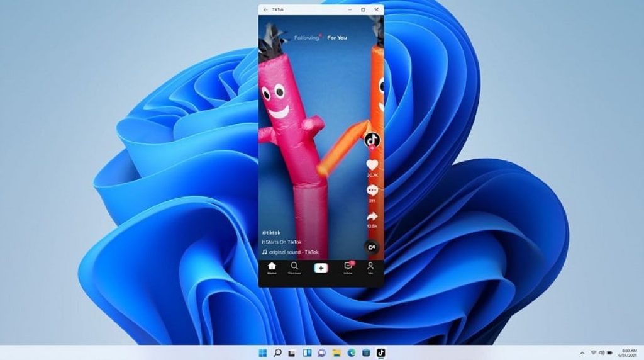Create a new video with plus button
This screenshot has width=644, height=360.
tap(321, 268)
